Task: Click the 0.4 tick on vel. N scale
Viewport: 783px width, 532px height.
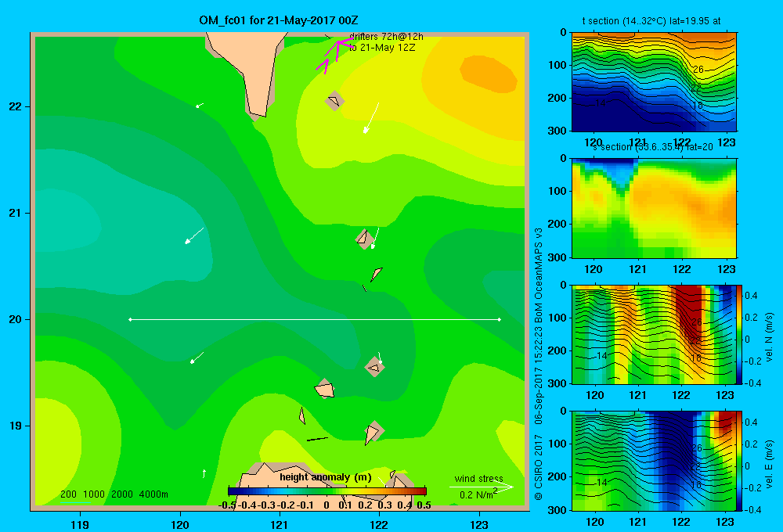Action: (751, 296)
